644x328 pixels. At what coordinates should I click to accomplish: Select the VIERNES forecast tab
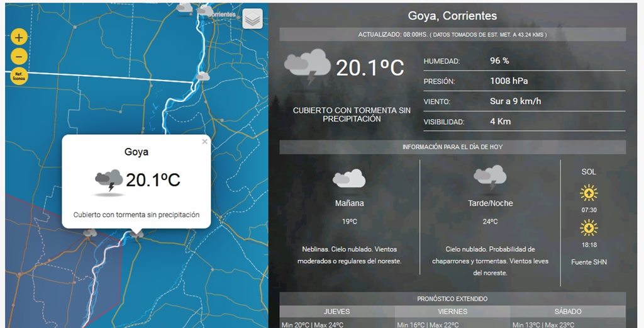click(x=452, y=312)
